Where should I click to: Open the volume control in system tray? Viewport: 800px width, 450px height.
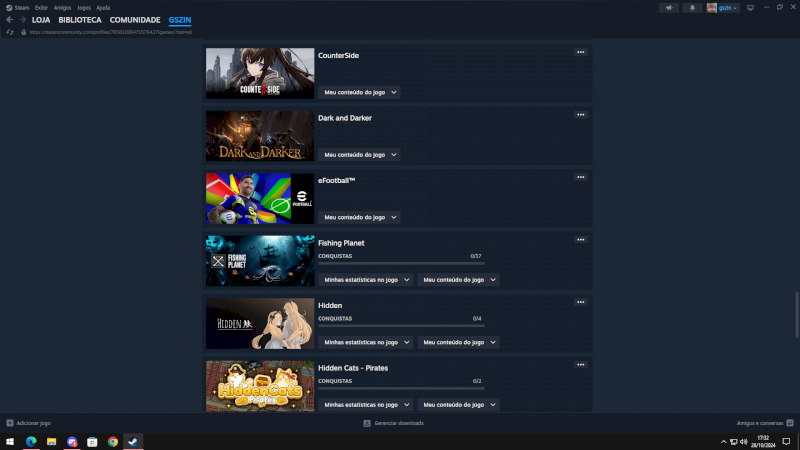744,442
